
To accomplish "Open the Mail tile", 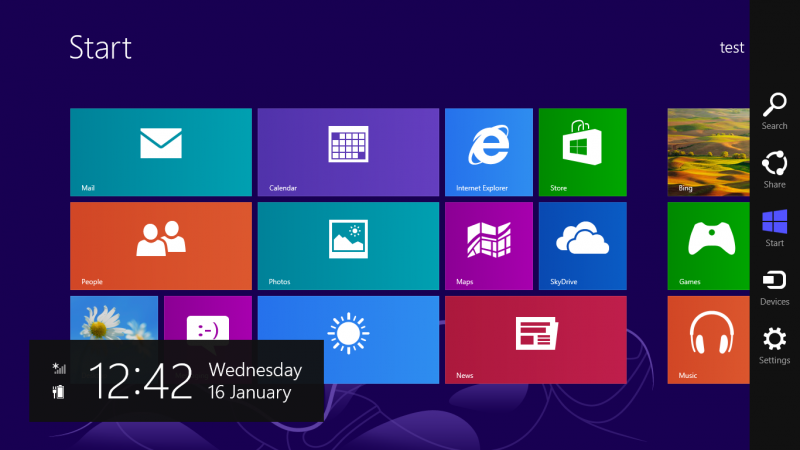I will pyautogui.click(x=160, y=152).
